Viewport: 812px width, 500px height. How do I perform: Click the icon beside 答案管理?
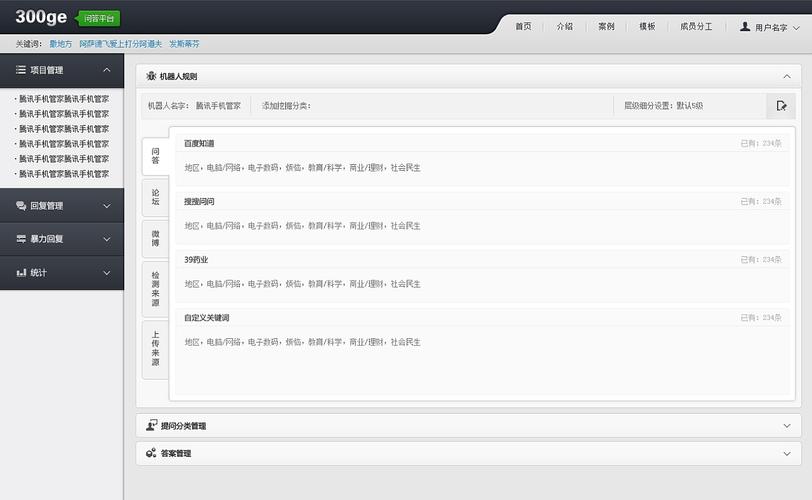[x=151, y=453]
